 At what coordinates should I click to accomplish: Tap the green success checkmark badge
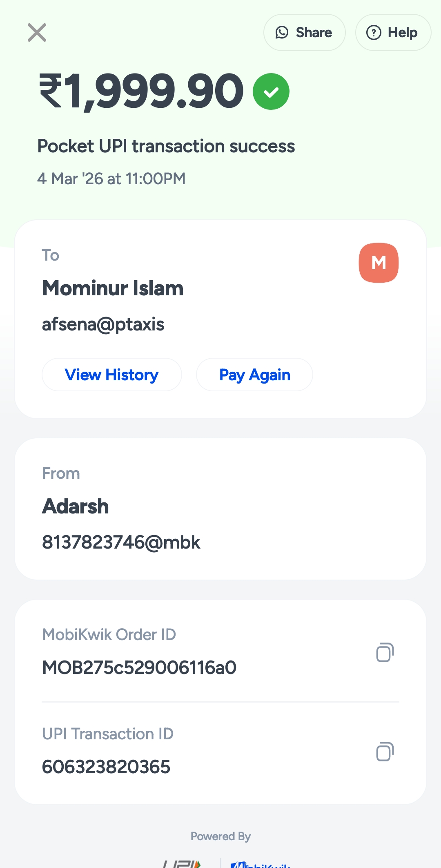(x=271, y=91)
